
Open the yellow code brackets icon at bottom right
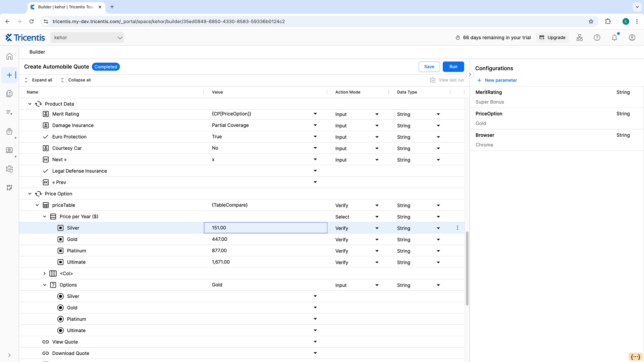pos(635,357)
